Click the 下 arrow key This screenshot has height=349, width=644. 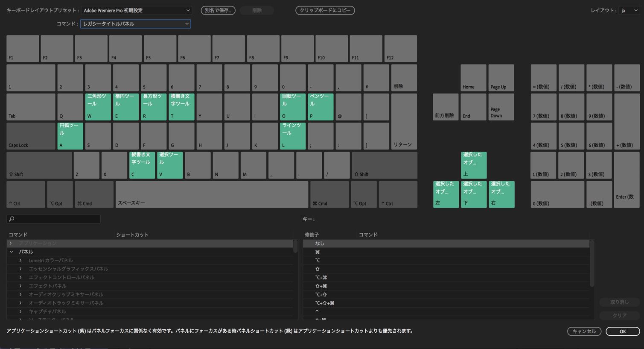(x=474, y=194)
